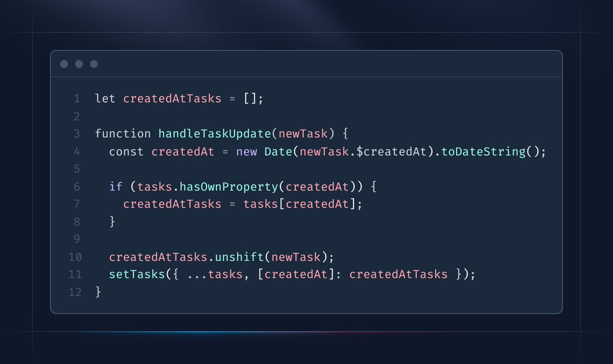Select the 'hasOwnProperty' method name
Screen dimensions: 613x364
[229, 187]
